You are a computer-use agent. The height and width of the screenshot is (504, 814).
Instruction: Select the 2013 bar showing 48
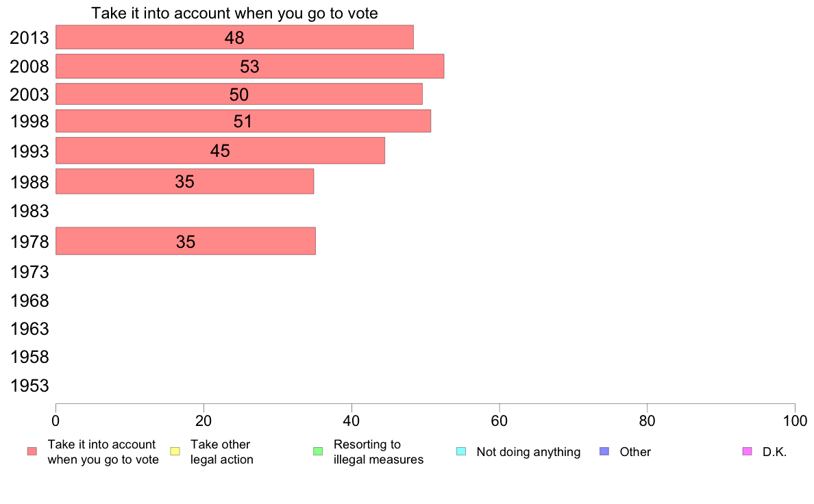[x=234, y=38]
